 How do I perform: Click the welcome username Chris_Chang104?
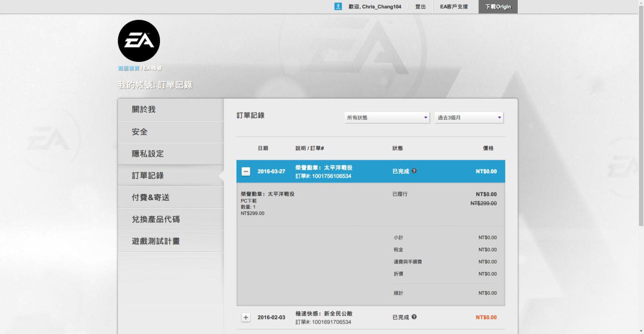click(381, 7)
